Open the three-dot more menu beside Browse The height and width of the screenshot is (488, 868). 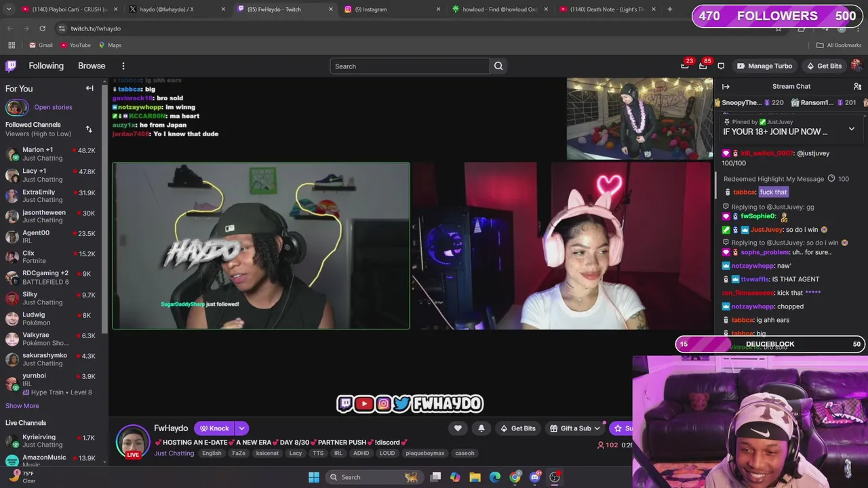click(x=123, y=66)
